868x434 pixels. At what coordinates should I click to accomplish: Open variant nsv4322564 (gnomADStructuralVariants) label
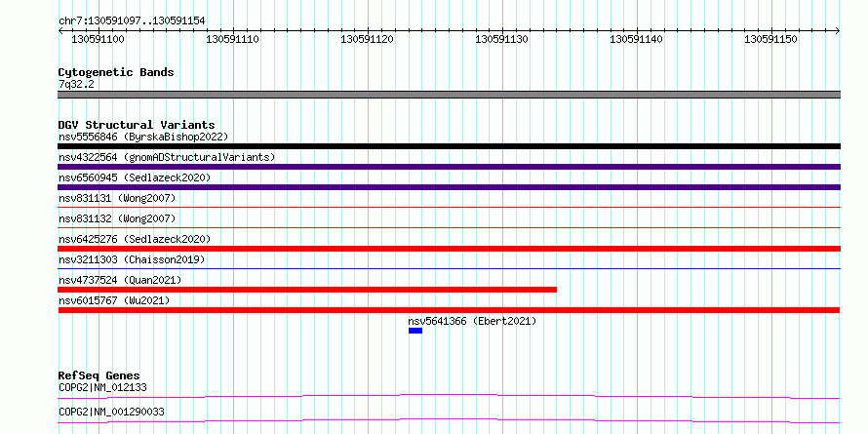(x=167, y=157)
